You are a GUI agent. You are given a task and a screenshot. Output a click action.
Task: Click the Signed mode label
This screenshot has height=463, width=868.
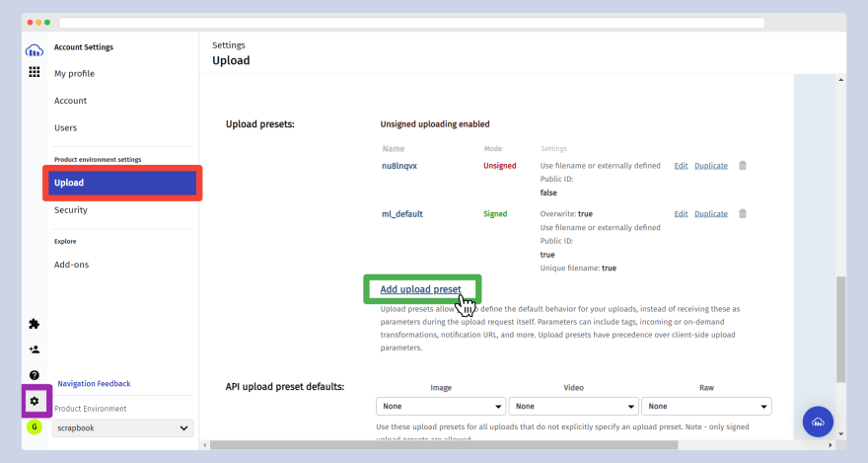pos(495,214)
